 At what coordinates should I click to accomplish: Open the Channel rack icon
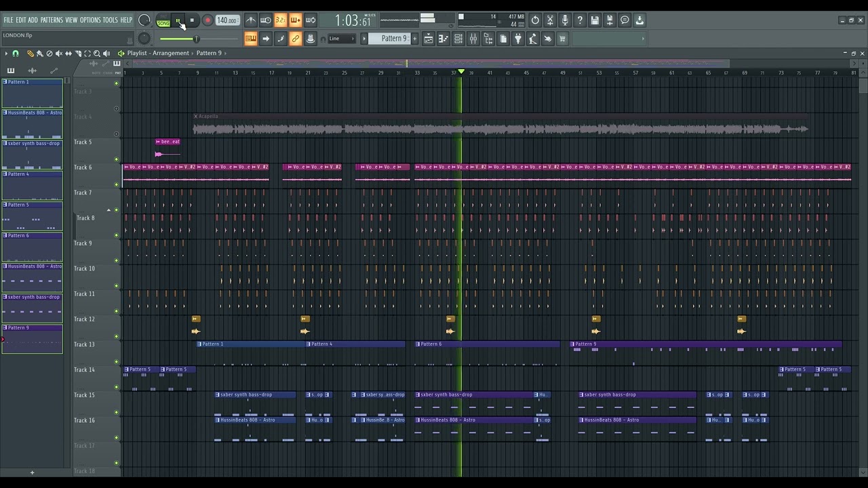(x=458, y=39)
